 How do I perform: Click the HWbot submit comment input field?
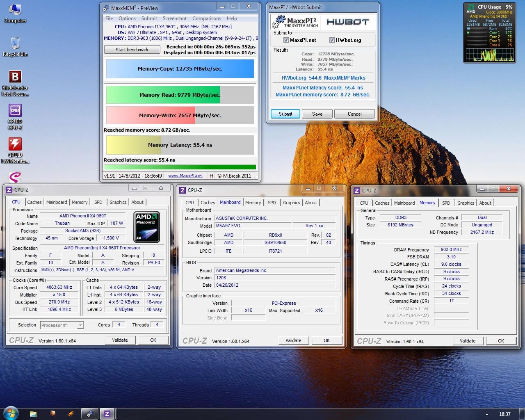coord(323,104)
